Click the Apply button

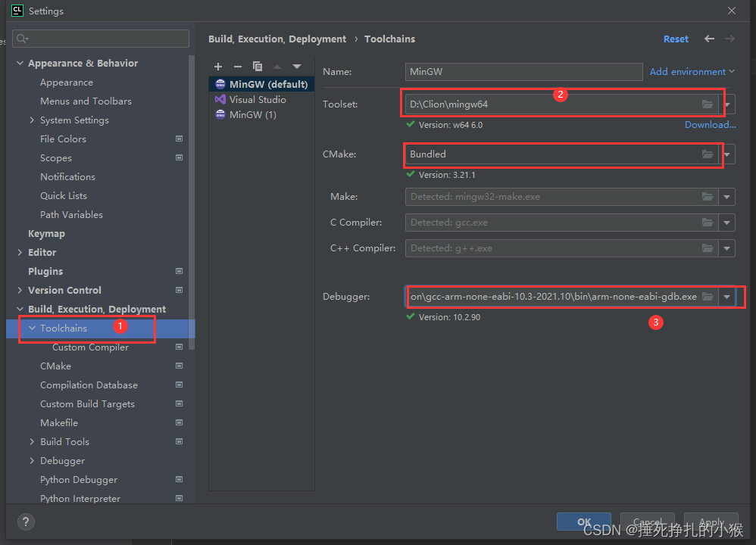tap(711, 522)
